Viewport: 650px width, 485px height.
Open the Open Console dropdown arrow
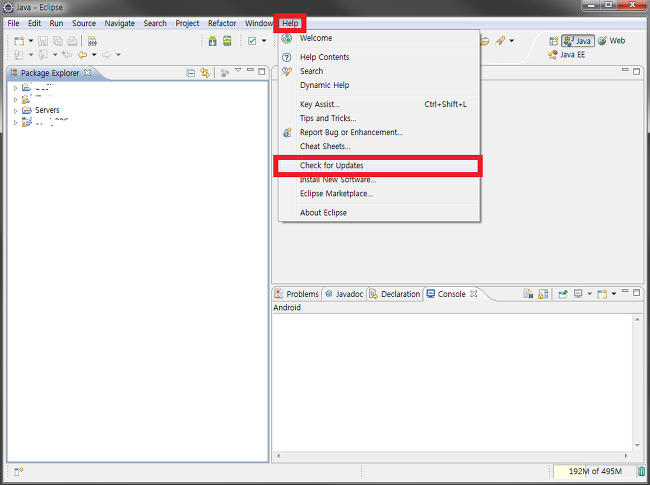point(614,294)
